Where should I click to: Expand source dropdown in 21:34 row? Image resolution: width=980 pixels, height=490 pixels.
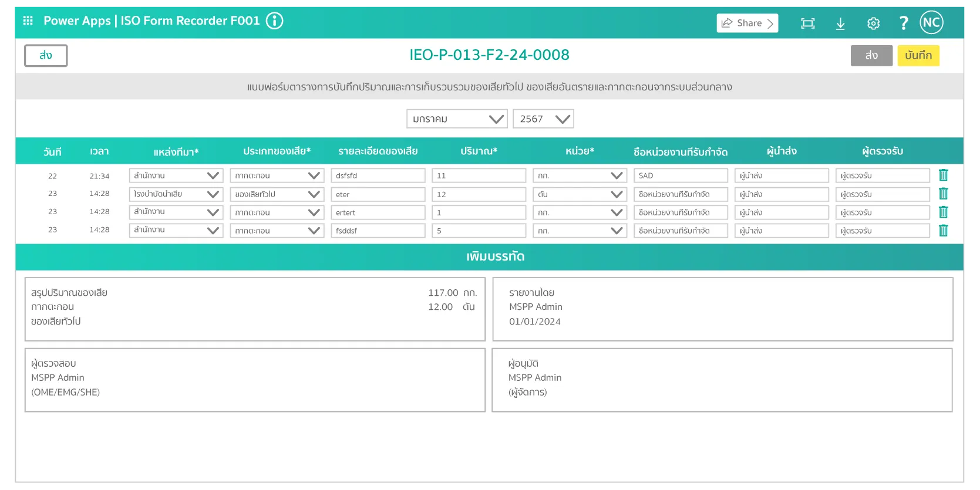(x=176, y=175)
